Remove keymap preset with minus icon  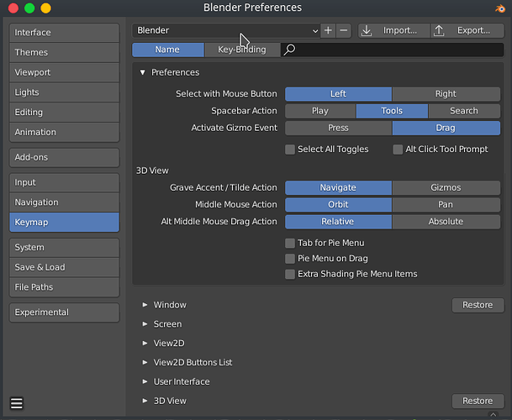(x=344, y=31)
